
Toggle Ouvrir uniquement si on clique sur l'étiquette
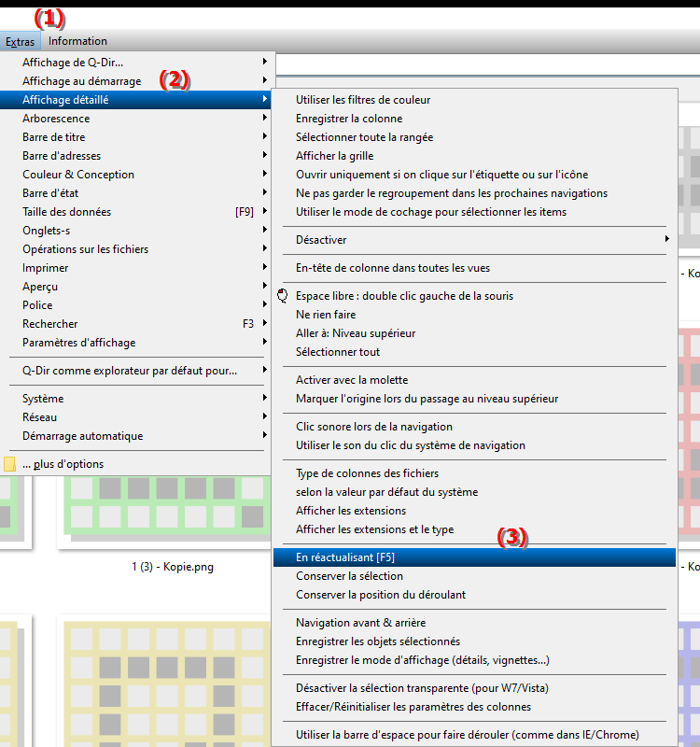pyautogui.click(x=474, y=175)
